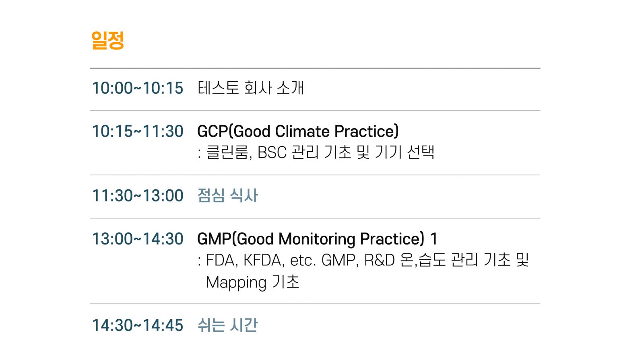Click the top divider line under 일정
The height and width of the screenshot is (339, 644).
pos(315,68)
